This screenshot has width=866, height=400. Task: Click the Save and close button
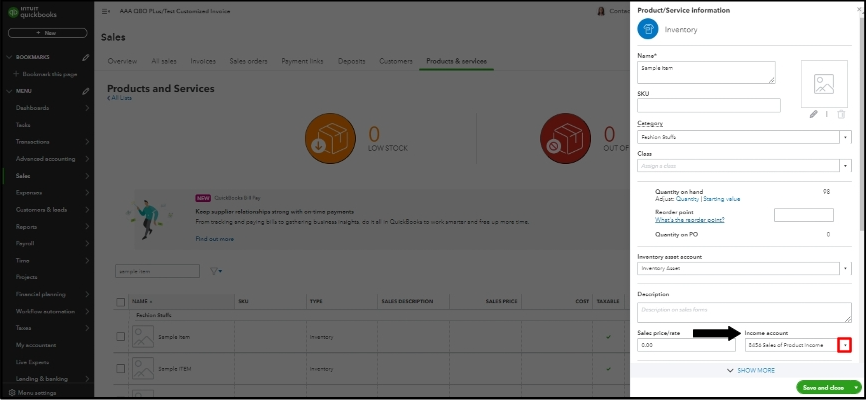823,388
